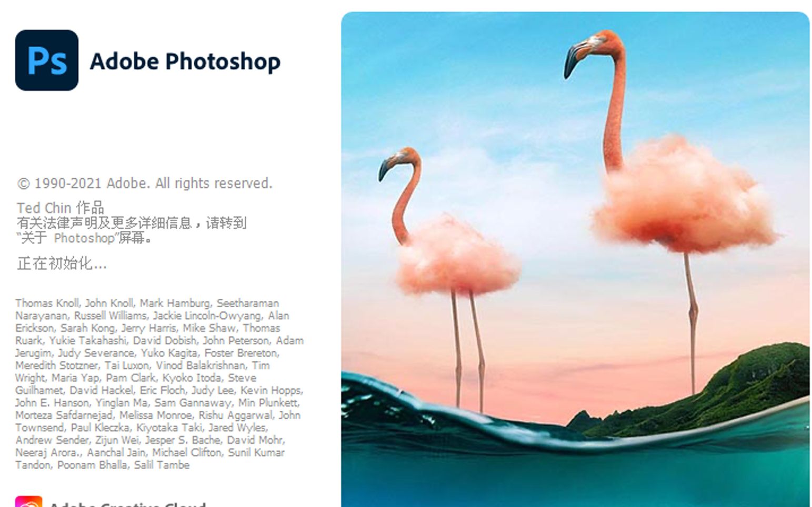812x507 pixels.
Task: Click the name Salil Tambe in credits
Action: (x=162, y=465)
